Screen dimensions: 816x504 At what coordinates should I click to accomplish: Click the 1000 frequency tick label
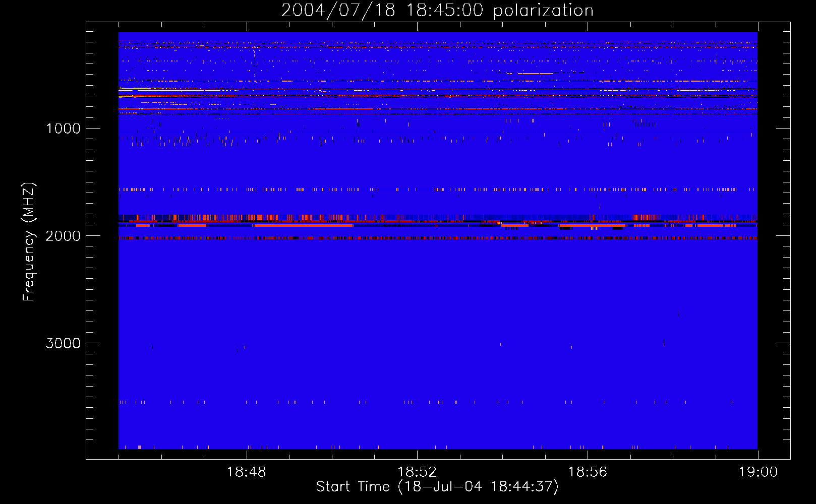63,129
